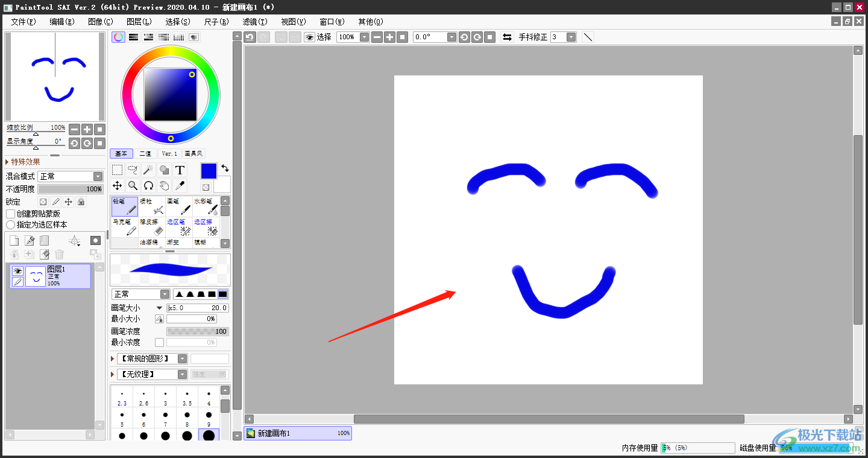
Task: Swap foreground and background colors
Action: pyautogui.click(x=225, y=168)
